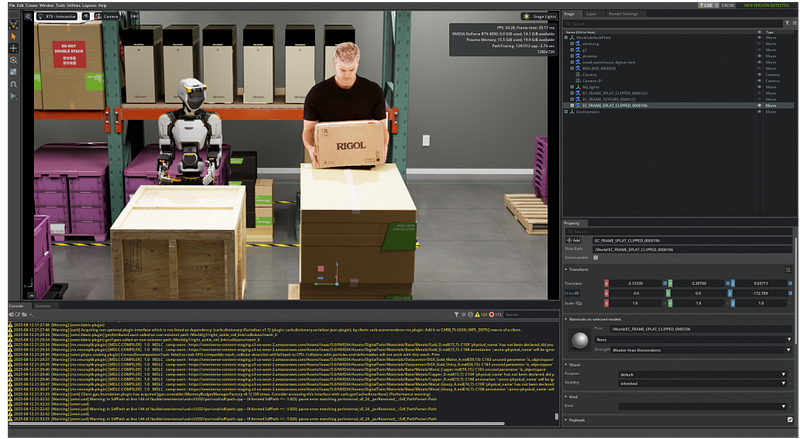Click the Orient rotation-mode label

click(x=571, y=293)
